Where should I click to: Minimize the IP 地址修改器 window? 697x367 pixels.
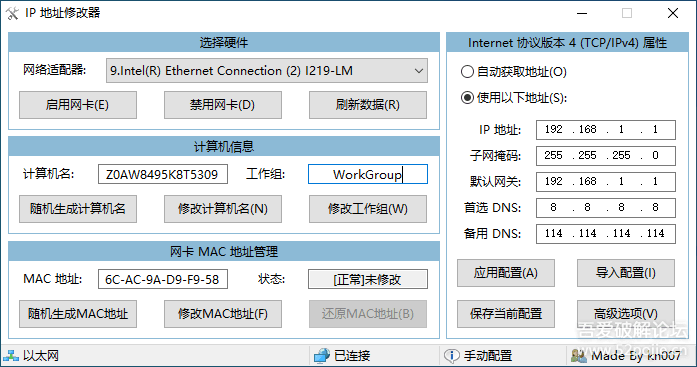click(582, 13)
